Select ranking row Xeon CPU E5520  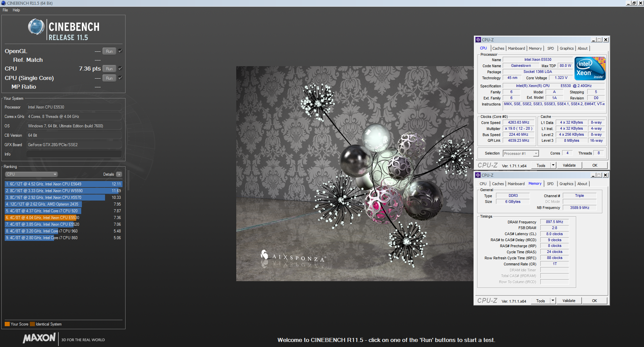[x=63, y=224]
